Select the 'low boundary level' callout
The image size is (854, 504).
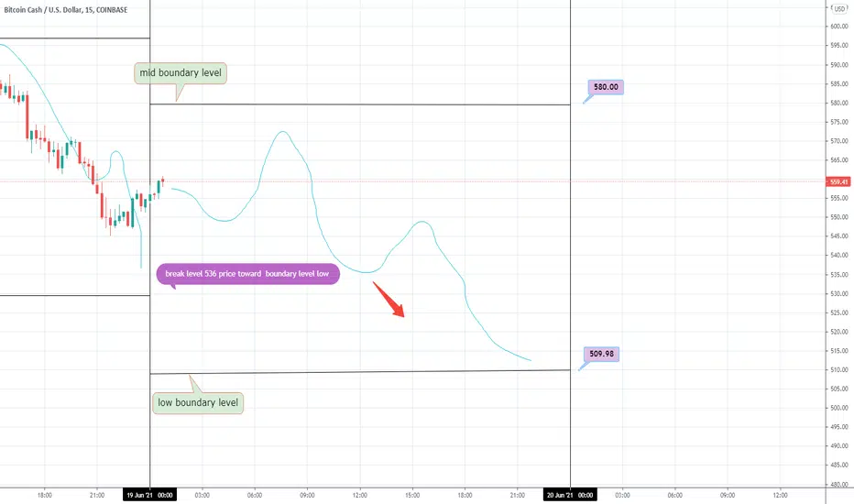pos(198,402)
